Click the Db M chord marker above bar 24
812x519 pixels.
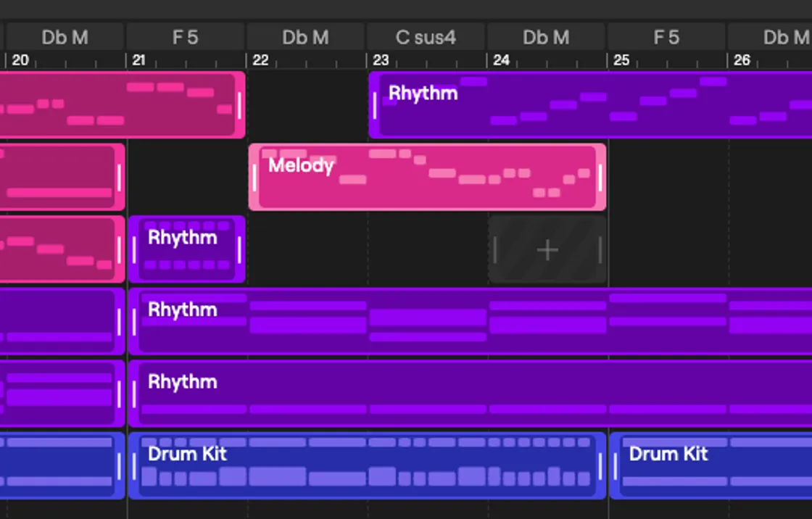click(x=546, y=37)
